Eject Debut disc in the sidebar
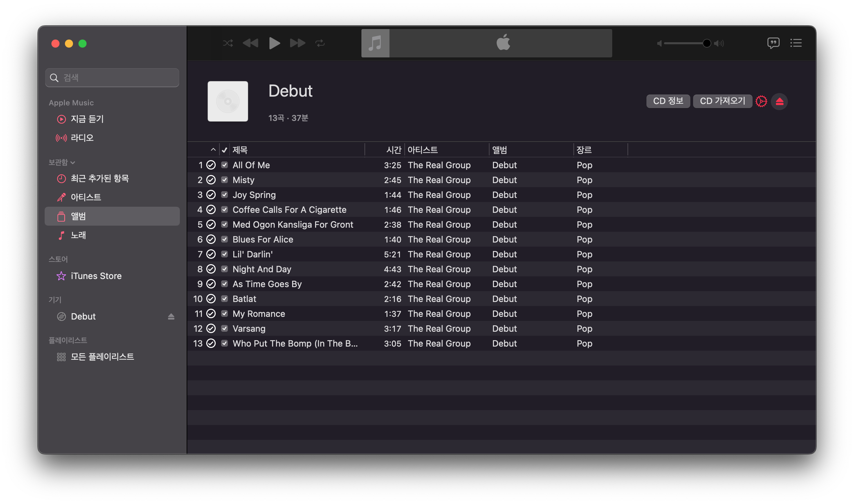854x504 pixels. 171,317
